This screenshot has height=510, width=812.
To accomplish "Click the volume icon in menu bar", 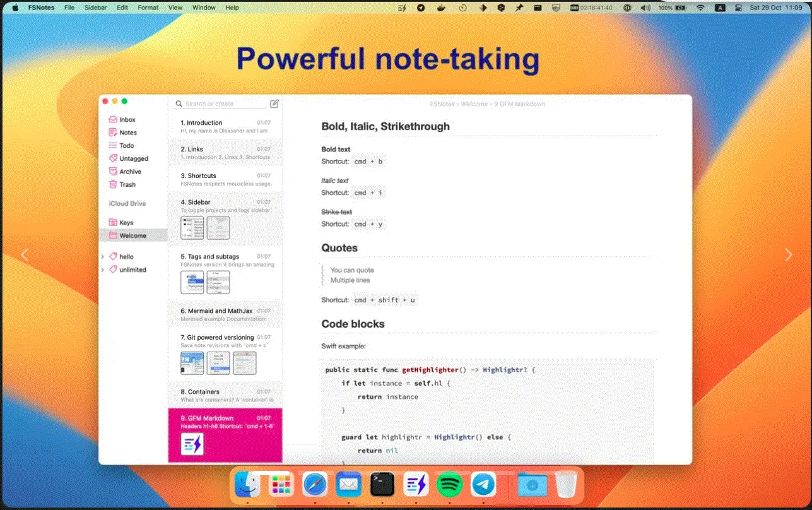I will pyautogui.click(x=645, y=8).
